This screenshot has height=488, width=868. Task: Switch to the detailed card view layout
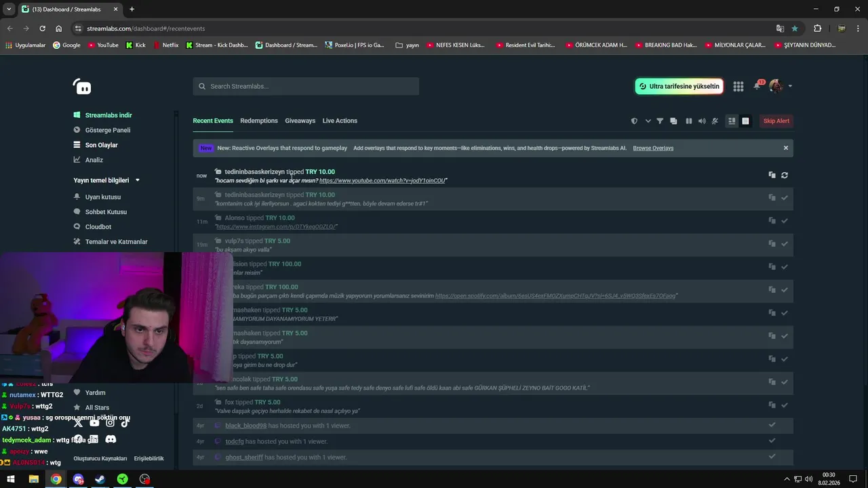(x=732, y=121)
